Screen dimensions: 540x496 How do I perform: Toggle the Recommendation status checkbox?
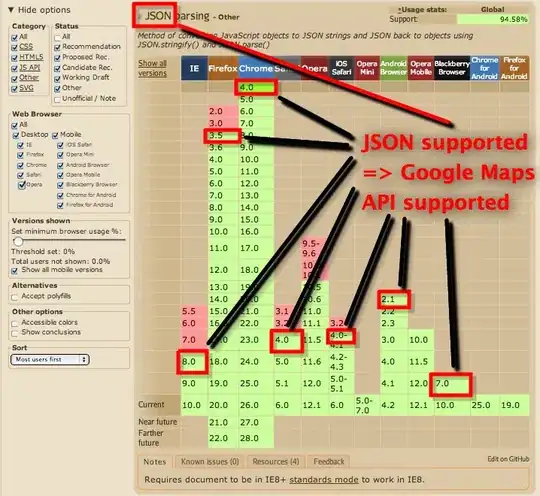[58, 47]
